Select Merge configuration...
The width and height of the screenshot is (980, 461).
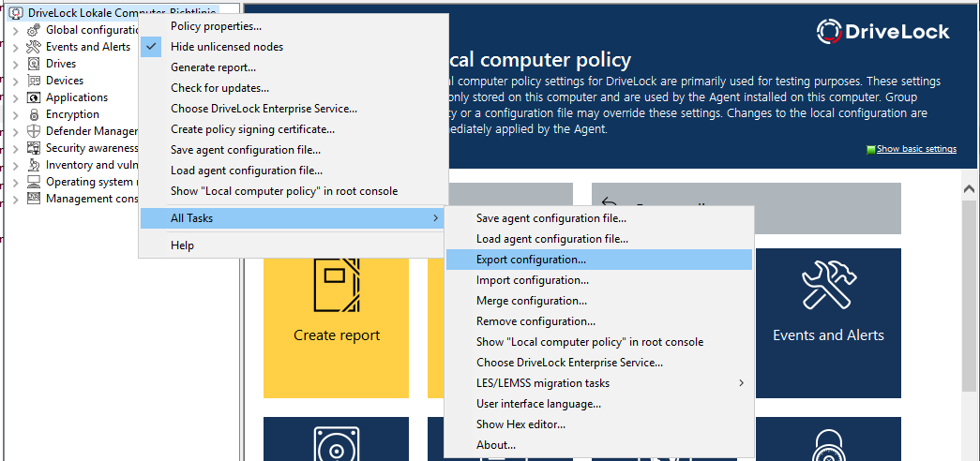(x=598, y=301)
